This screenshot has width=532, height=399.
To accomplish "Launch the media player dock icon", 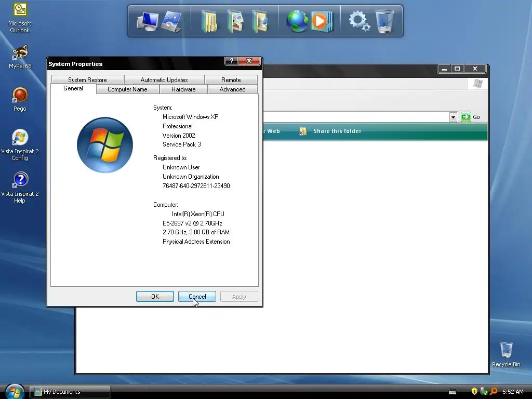I will [x=321, y=21].
